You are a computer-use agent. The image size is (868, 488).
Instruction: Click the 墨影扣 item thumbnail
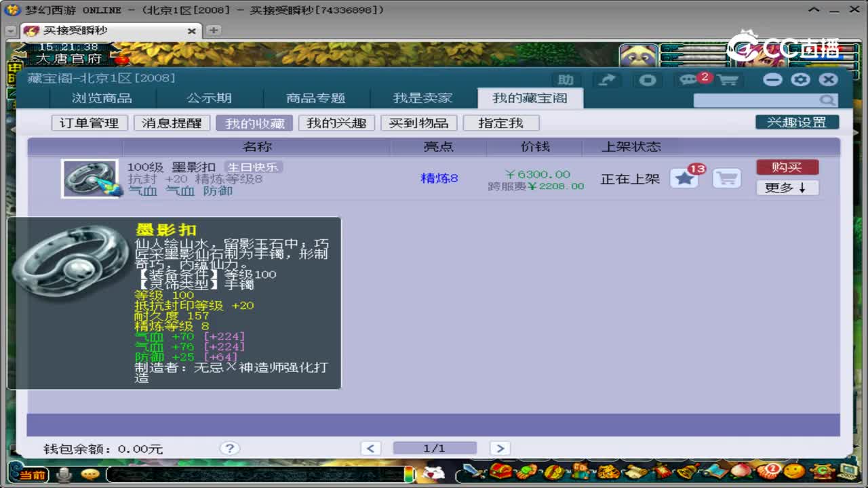[90, 178]
